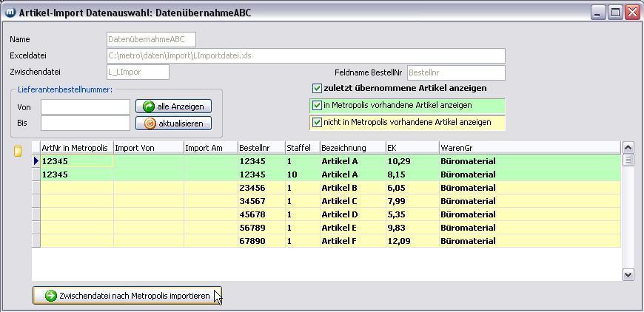Toggle 'zuletzt übernommene Artikel anzeigen' checkbox
This screenshot has height=312, width=644.
[318, 88]
